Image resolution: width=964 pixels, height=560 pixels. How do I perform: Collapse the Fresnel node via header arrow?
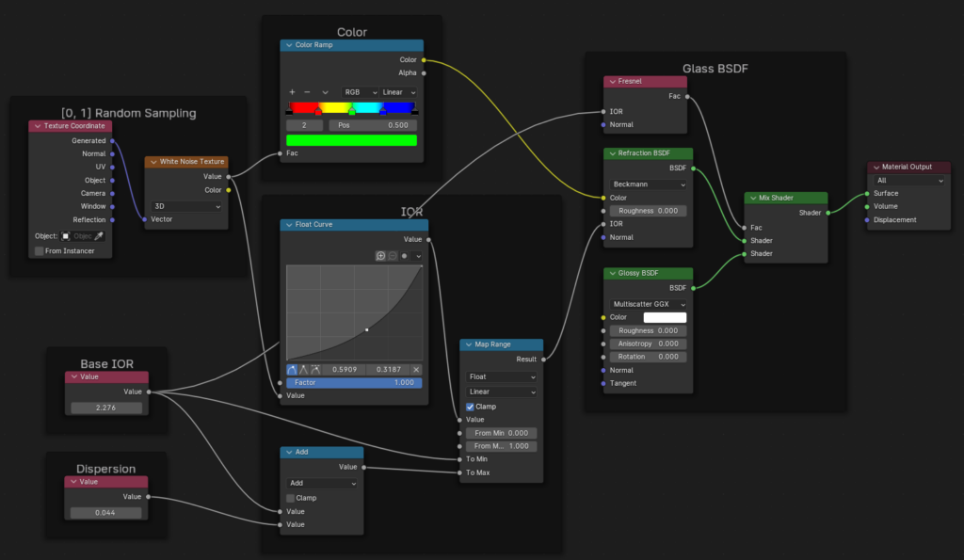pos(610,82)
